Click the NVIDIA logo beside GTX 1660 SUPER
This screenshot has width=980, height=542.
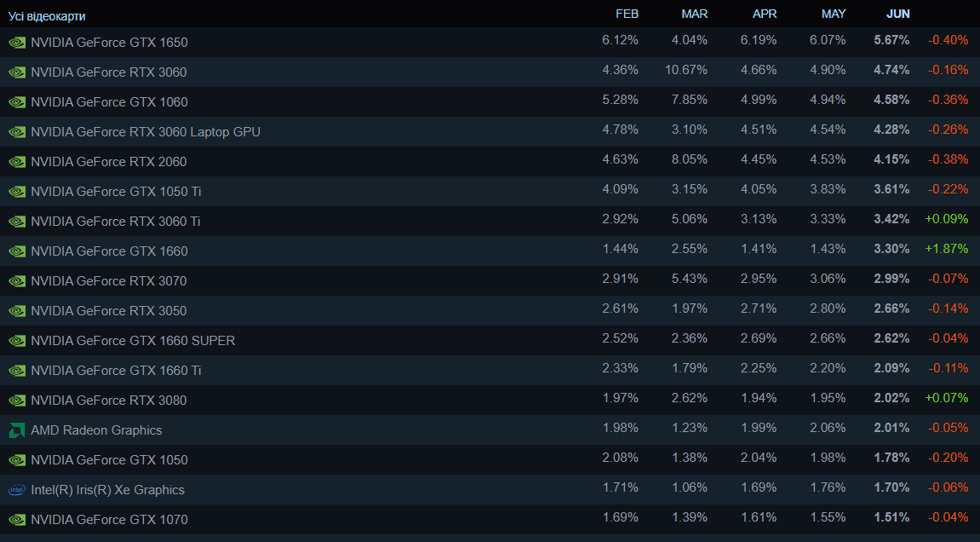[x=17, y=341]
